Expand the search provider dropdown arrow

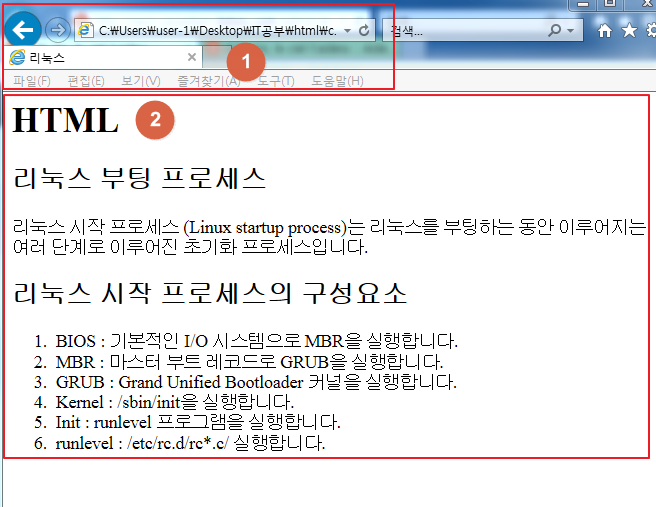coord(570,31)
